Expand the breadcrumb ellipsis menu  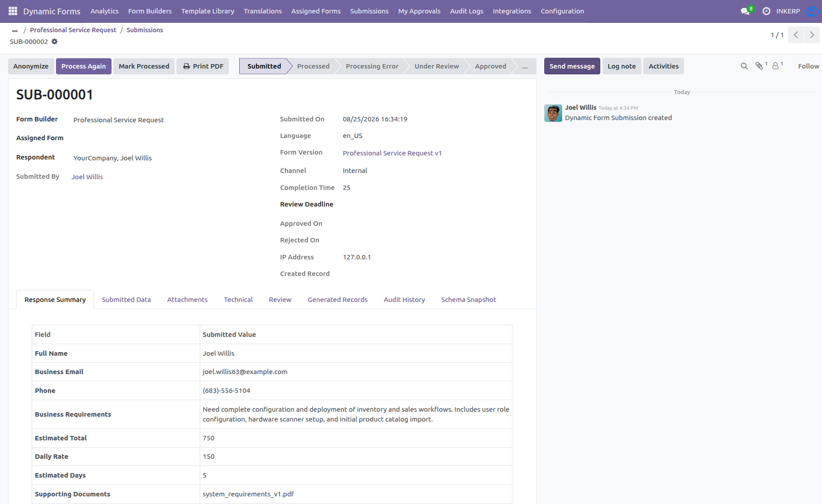[15, 30]
